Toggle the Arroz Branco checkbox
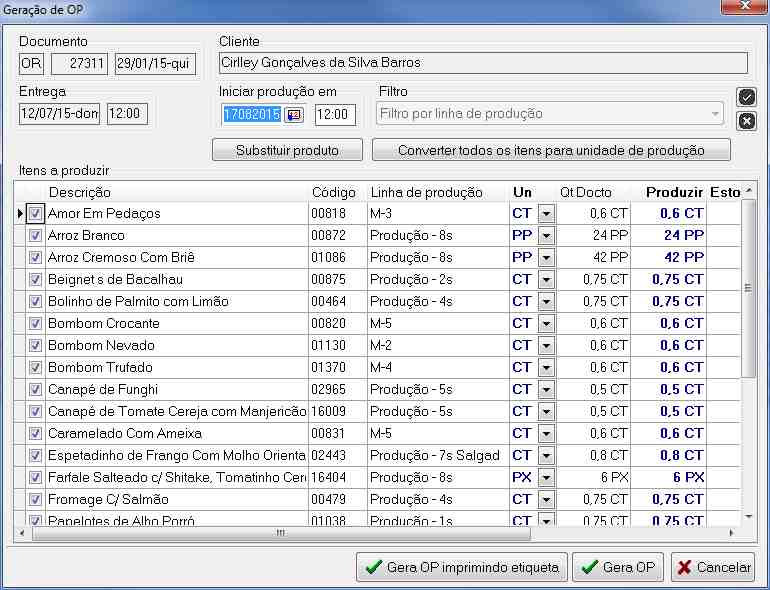 35,236
